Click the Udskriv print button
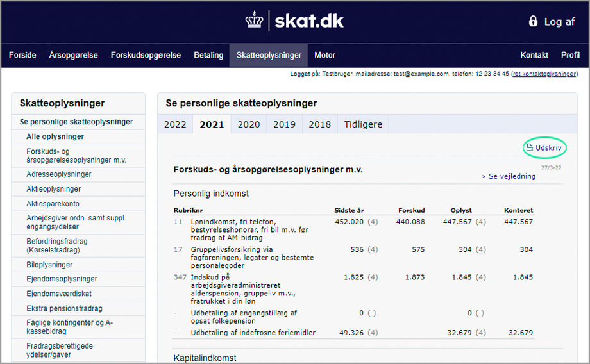The height and width of the screenshot is (364, 590). [x=544, y=147]
